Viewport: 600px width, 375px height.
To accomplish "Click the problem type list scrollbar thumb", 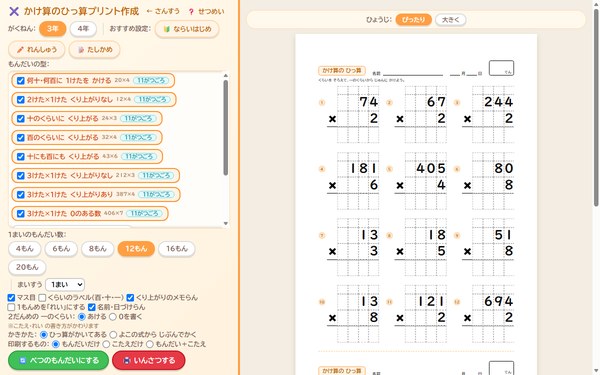I will click(226, 127).
